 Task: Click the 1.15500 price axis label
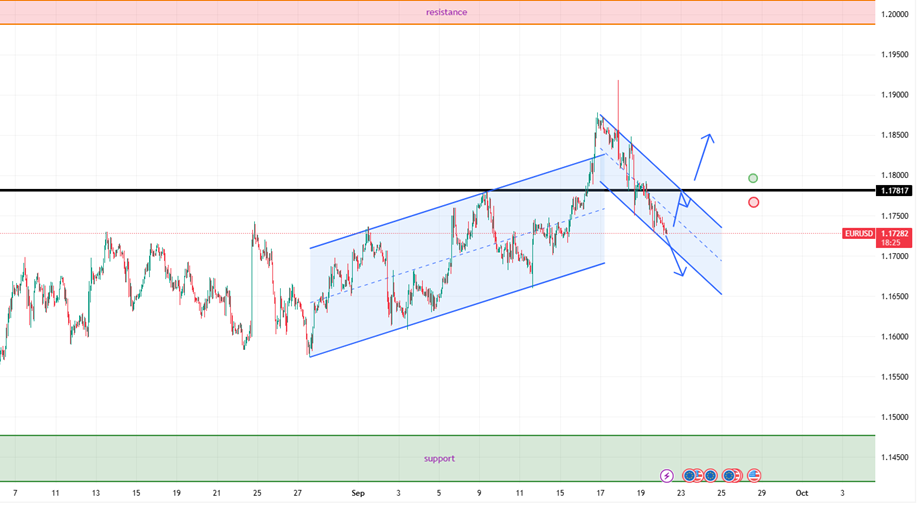click(894, 377)
